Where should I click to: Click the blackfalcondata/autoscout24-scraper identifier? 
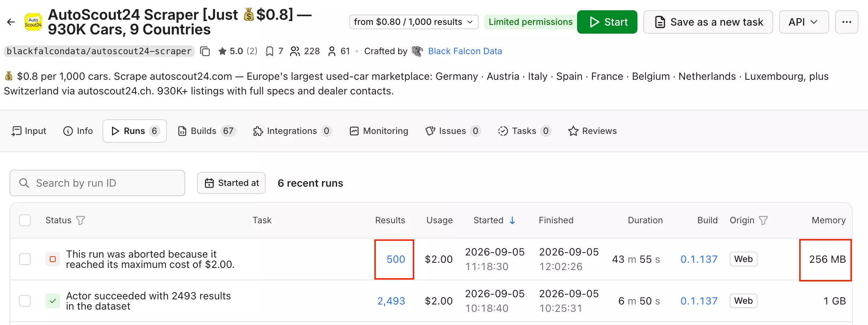pyautogui.click(x=99, y=51)
